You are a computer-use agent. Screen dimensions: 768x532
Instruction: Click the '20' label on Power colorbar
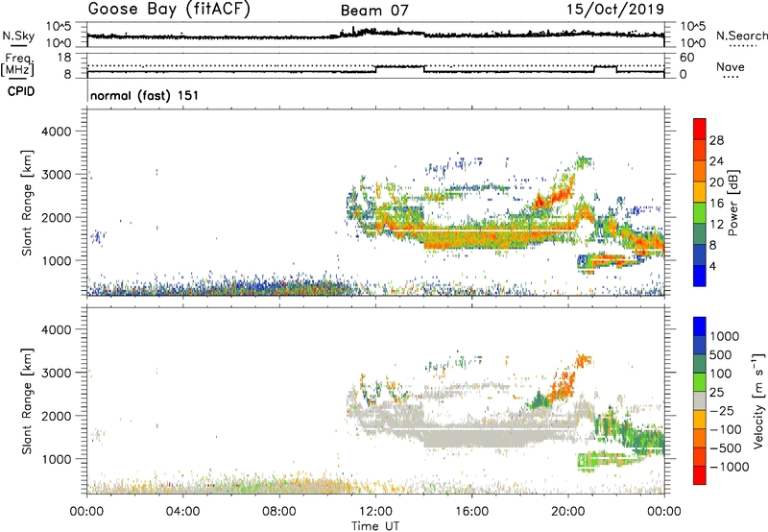[716, 182]
